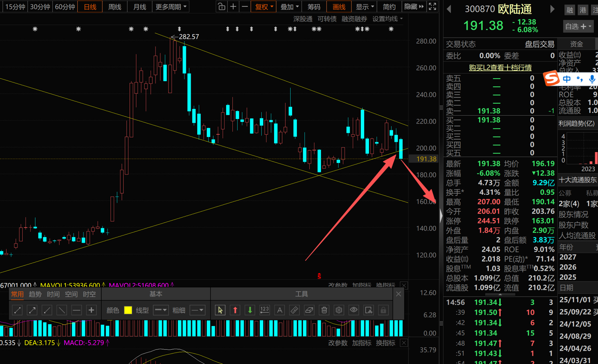Click MACD panel 改参数 button
This screenshot has width=598, height=364.
coord(338,343)
